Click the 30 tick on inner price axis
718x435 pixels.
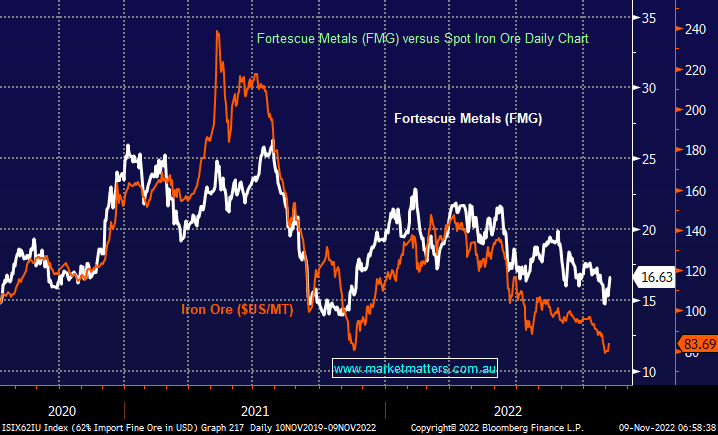click(x=649, y=88)
